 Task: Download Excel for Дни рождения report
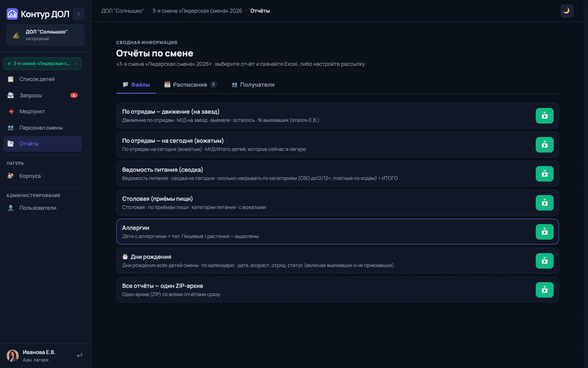click(544, 261)
